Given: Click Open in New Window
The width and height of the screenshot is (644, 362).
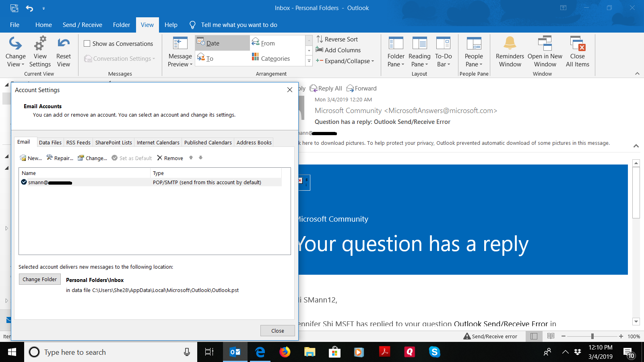Looking at the screenshot, I should click(545, 52).
